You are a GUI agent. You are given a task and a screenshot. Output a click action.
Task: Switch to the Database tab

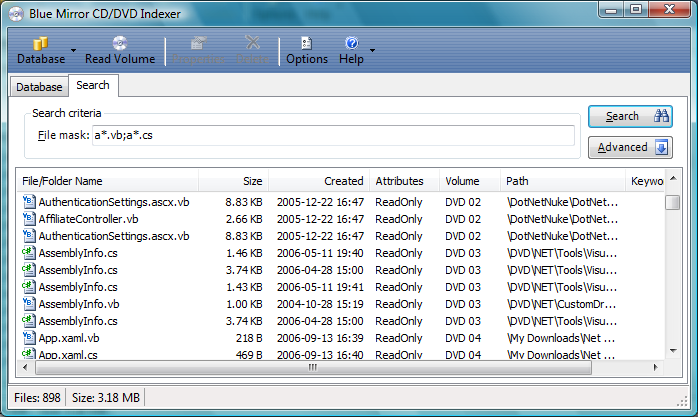(x=39, y=87)
